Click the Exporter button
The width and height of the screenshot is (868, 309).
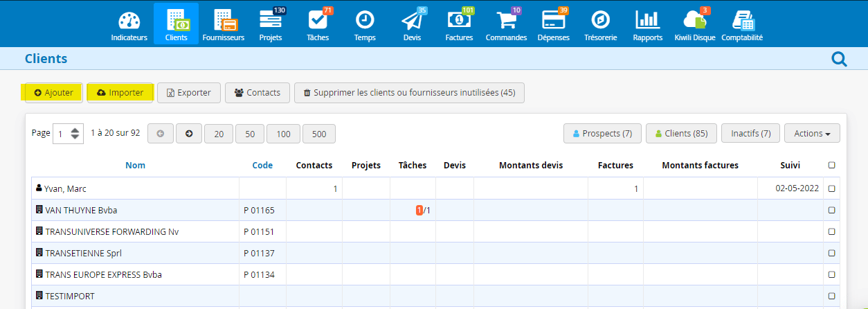(188, 93)
